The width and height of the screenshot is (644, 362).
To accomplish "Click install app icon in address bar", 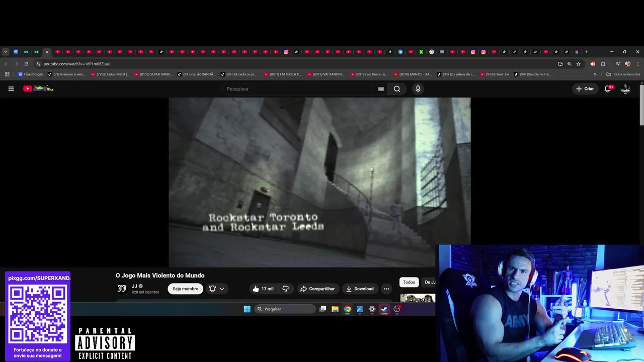I will point(560,64).
